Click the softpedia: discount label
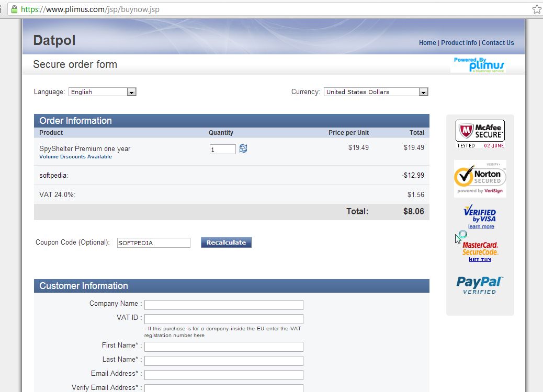The width and height of the screenshot is (543, 392). click(54, 176)
